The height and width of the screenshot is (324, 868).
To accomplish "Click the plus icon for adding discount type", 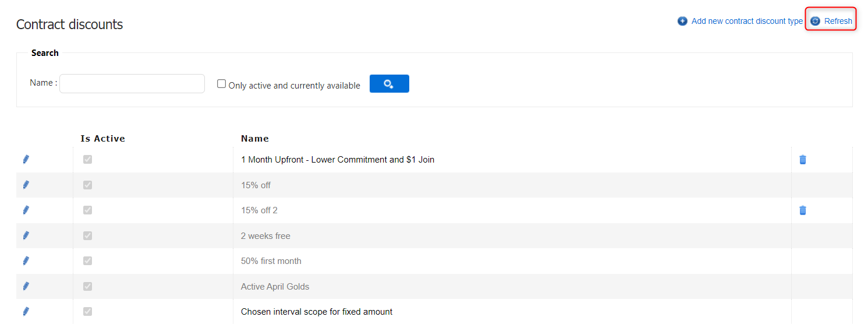I will click(682, 21).
